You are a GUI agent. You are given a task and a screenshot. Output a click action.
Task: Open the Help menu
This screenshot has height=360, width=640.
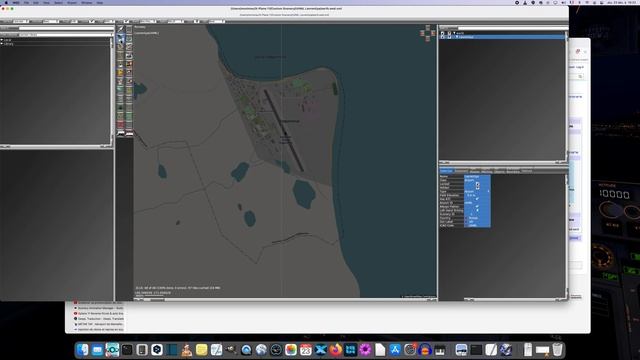(x=100, y=2)
